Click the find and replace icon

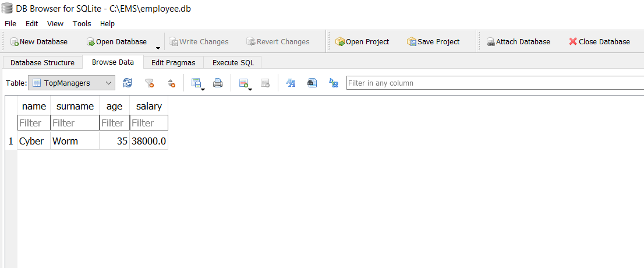pyautogui.click(x=334, y=83)
